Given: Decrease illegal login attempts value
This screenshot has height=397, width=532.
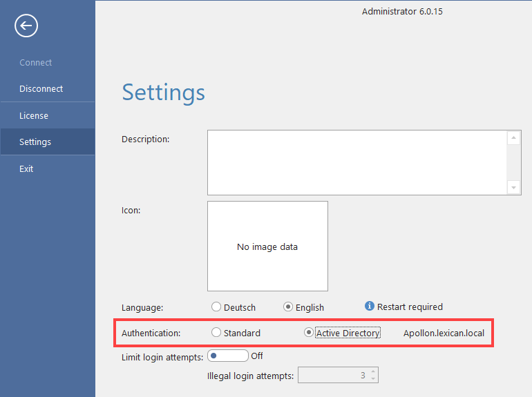Looking at the screenshot, I should 373,379.
